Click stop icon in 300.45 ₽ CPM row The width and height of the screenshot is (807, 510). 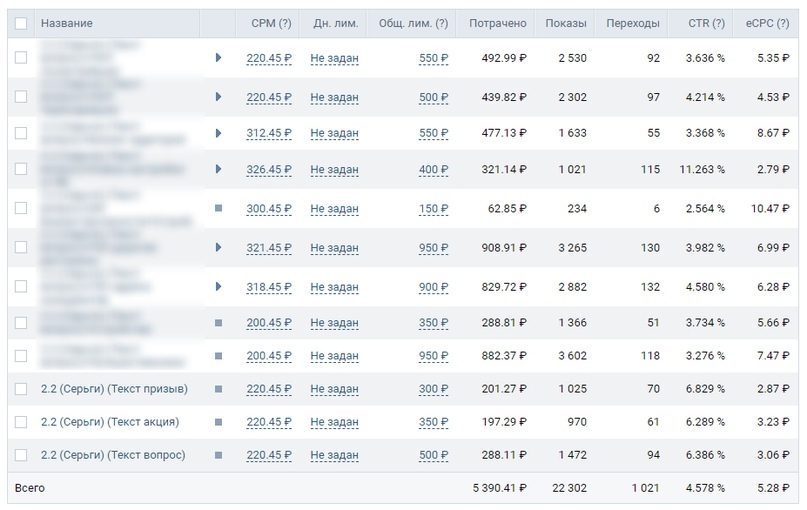pos(218,208)
